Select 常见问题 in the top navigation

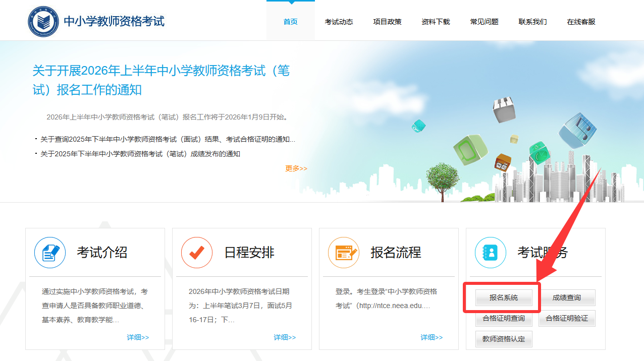(484, 22)
